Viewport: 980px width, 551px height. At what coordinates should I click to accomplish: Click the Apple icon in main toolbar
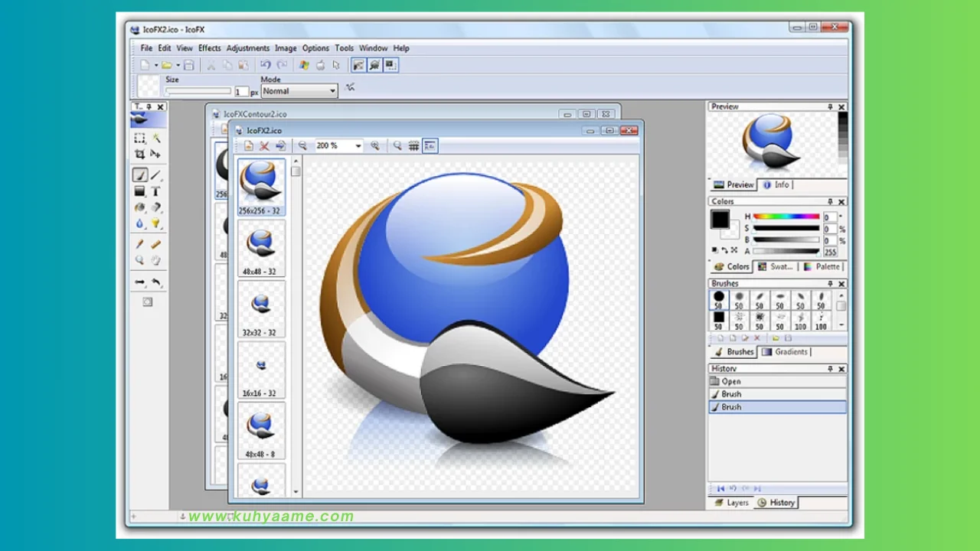[x=320, y=65]
